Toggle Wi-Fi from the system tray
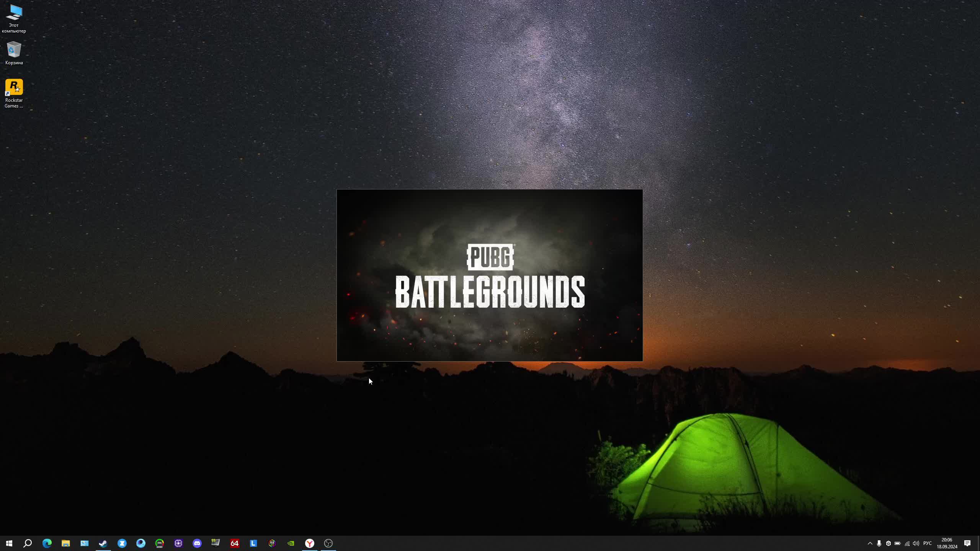Viewport: 980px width, 551px height. [x=907, y=543]
